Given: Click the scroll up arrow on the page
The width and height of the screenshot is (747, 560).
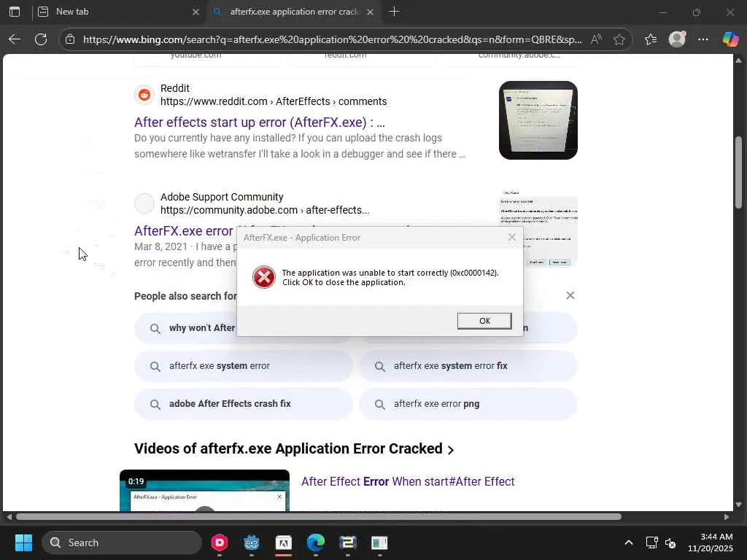Looking at the screenshot, I should pyautogui.click(x=738, y=61).
